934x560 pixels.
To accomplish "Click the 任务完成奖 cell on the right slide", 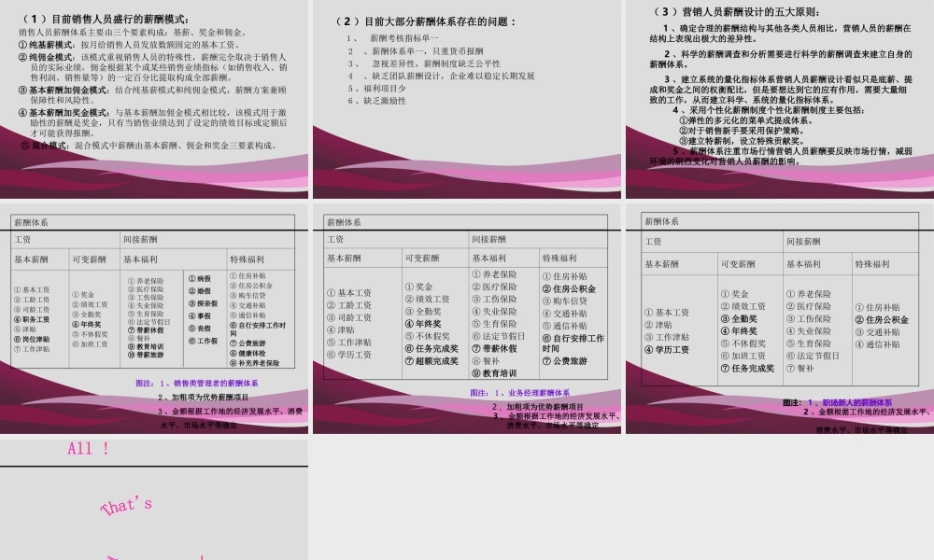I will 748,369.
